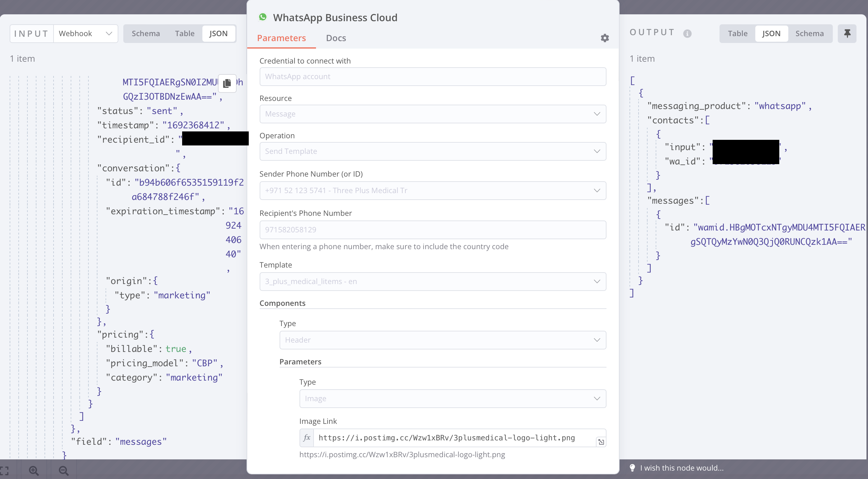Click the info icon next to OUTPUT
This screenshot has width=868, height=479.
pyautogui.click(x=687, y=33)
